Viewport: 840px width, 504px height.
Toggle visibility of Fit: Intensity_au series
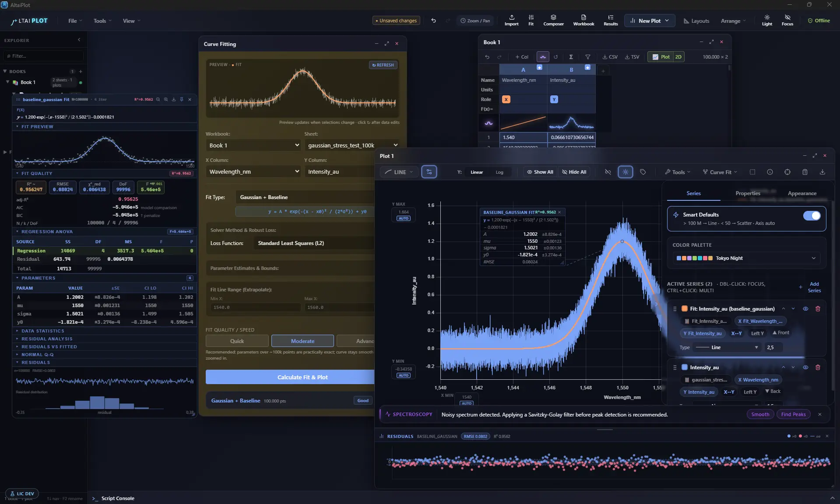[x=805, y=309]
